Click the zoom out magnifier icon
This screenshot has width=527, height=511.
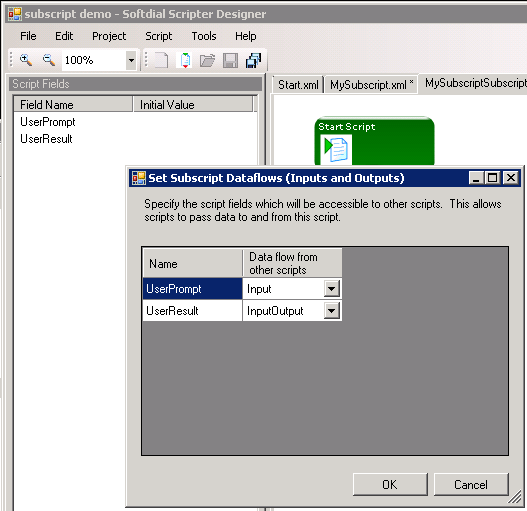pos(49,60)
